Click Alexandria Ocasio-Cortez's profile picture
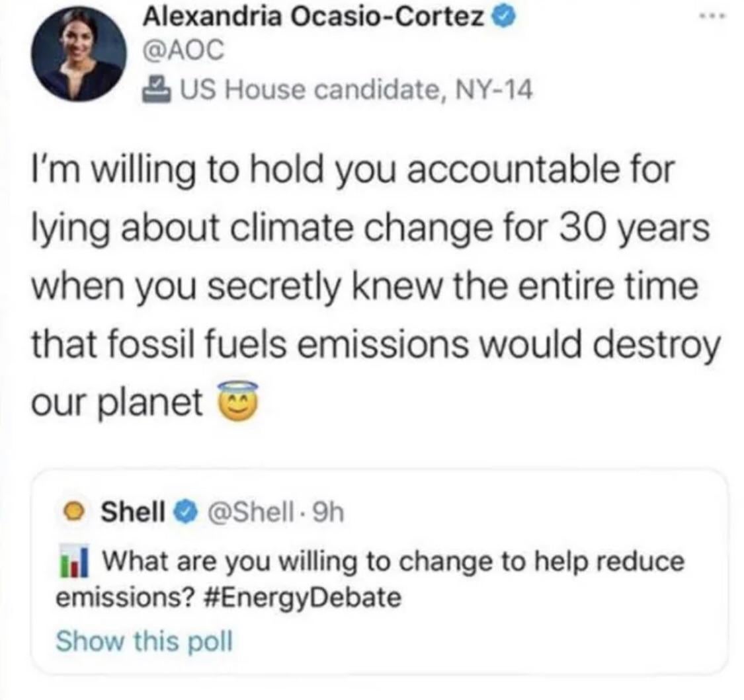744x700 pixels. click(79, 57)
